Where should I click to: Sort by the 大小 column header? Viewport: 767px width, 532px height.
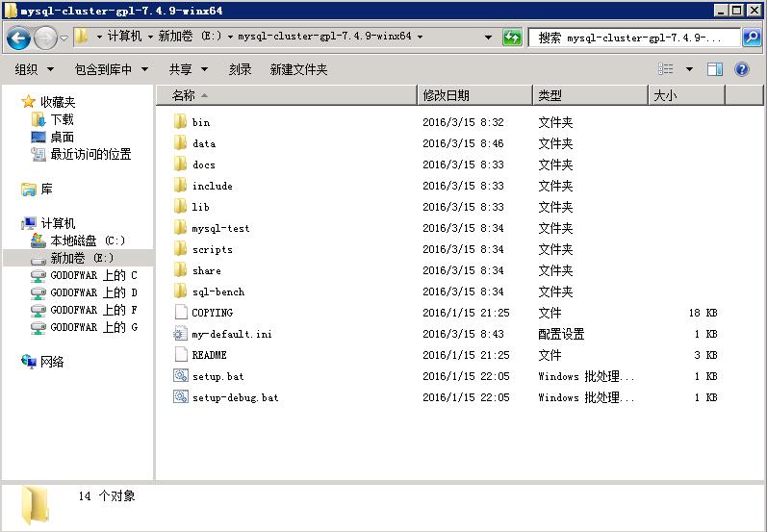(686, 95)
